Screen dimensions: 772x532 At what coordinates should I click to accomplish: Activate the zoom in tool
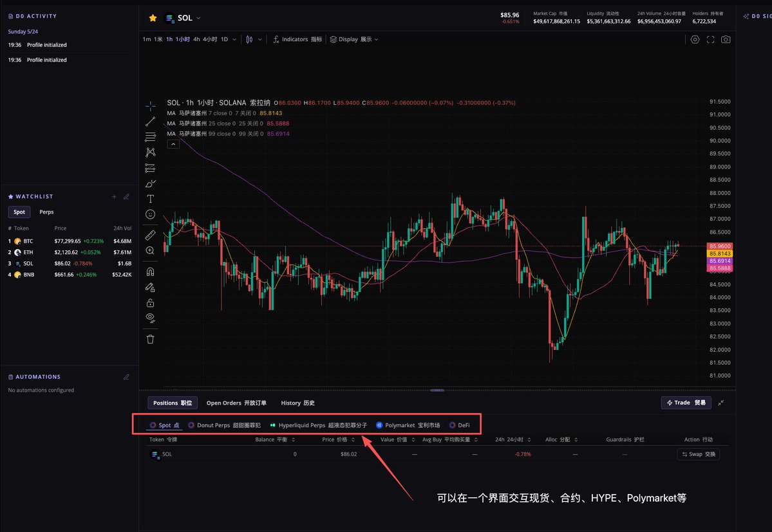(x=151, y=251)
